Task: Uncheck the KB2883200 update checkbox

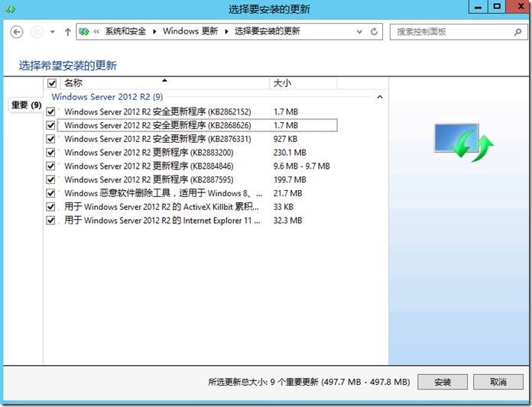Action: (x=50, y=152)
